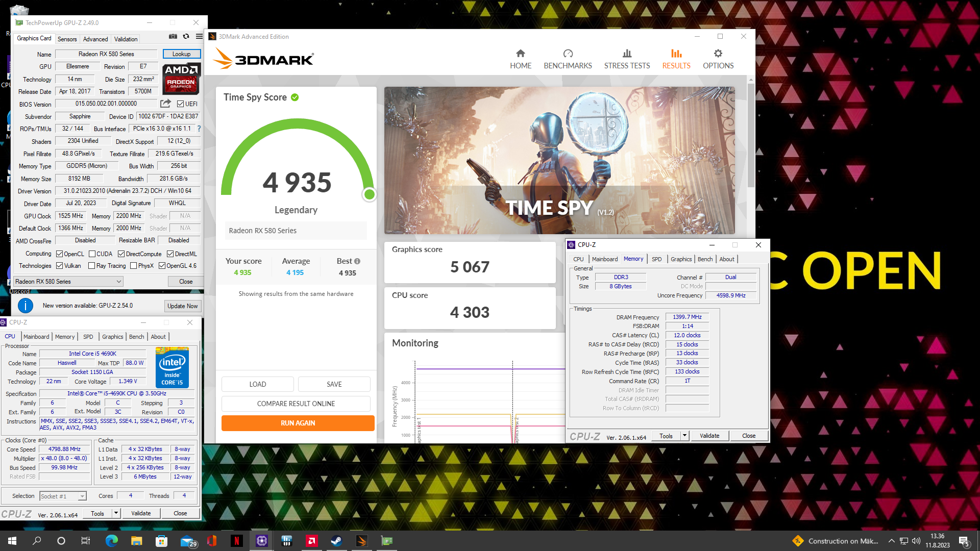The width and height of the screenshot is (980, 551).
Task: Click Average score value 4 195
Action: coord(295,272)
